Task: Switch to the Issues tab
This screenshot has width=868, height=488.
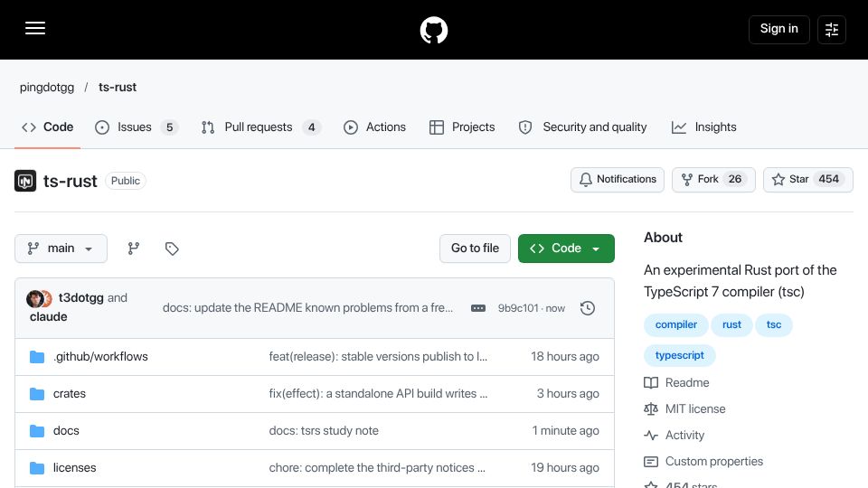Action: [x=137, y=127]
